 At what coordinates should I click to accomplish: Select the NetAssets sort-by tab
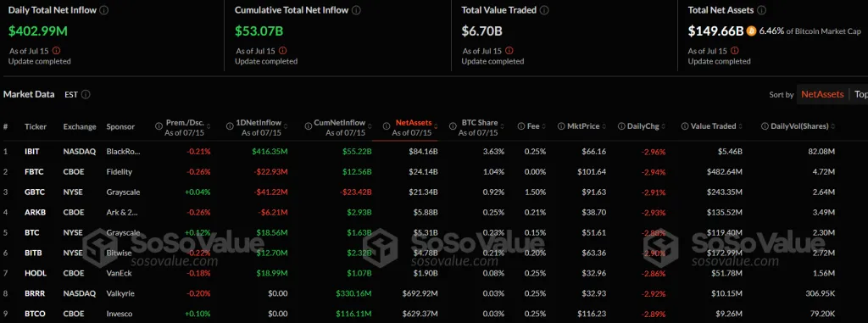coord(822,95)
